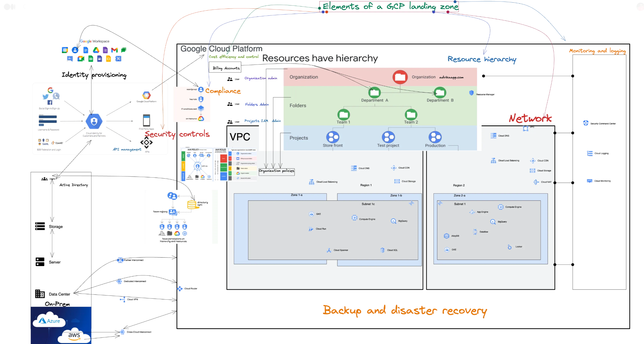This screenshot has height=344, width=644.
Task: Click the BigQuery icon in Subnet 1c
Action: coord(393,221)
